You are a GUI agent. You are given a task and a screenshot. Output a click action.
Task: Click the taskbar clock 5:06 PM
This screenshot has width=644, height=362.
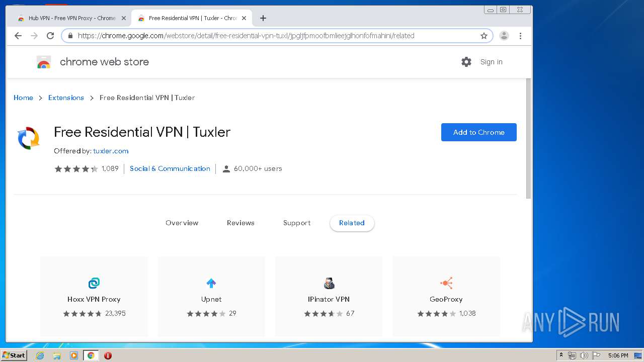[x=618, y=355]
